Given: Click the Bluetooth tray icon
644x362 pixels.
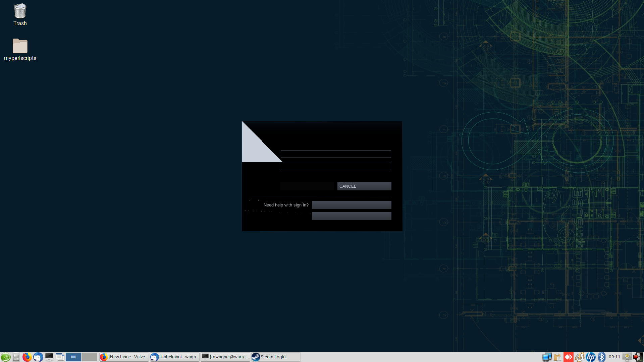Looking at the screenshot, I should tap(602, 357).
